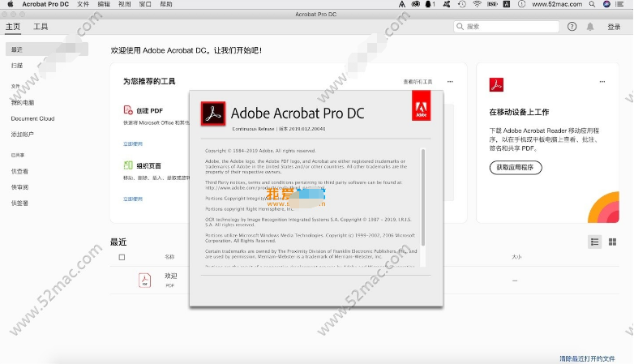This screenshot has height=364, width=634.
Task: Toggle the select-all checkbox in 最近 list
Action: [x=122, y=257]
